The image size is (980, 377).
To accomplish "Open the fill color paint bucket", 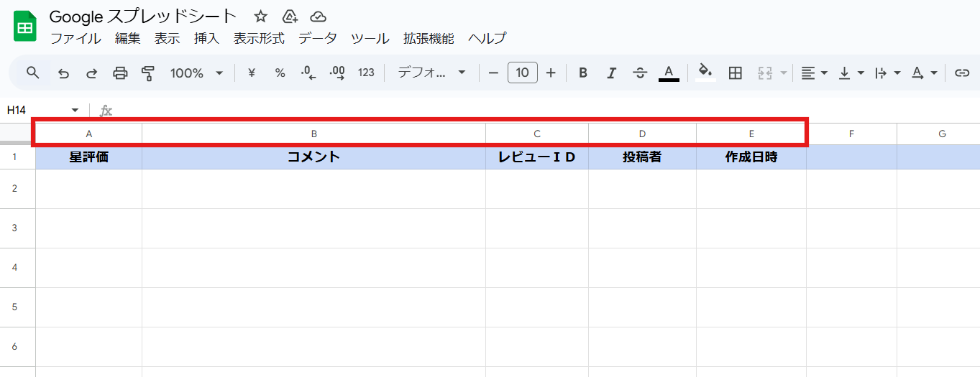I will click(x=705, y=72).
